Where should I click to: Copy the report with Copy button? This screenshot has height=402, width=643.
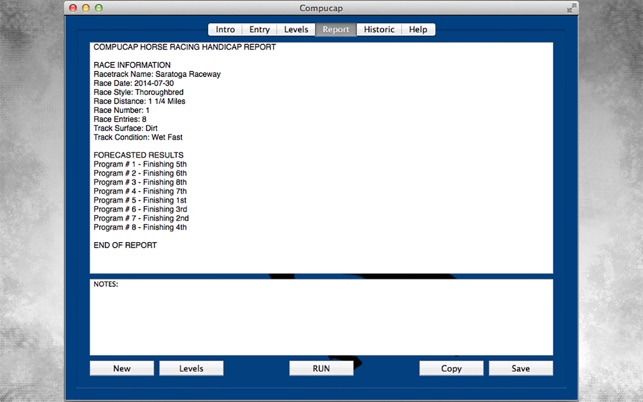point(451,368)
